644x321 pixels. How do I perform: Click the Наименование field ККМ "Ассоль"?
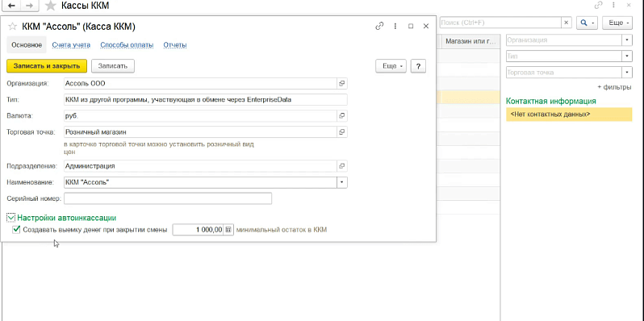[x=201, y=182]
